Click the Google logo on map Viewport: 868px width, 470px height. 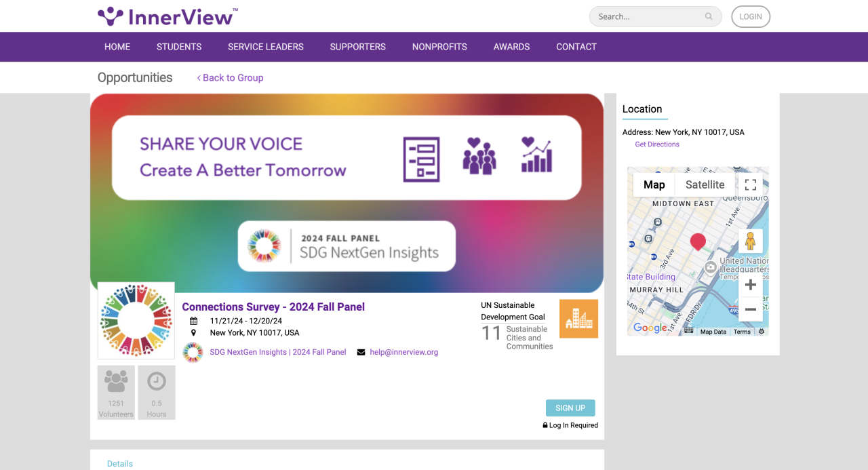[x=650, y=328]
